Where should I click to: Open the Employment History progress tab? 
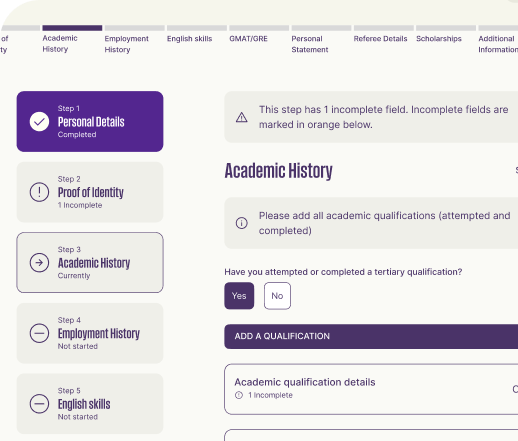pos(127,44)
